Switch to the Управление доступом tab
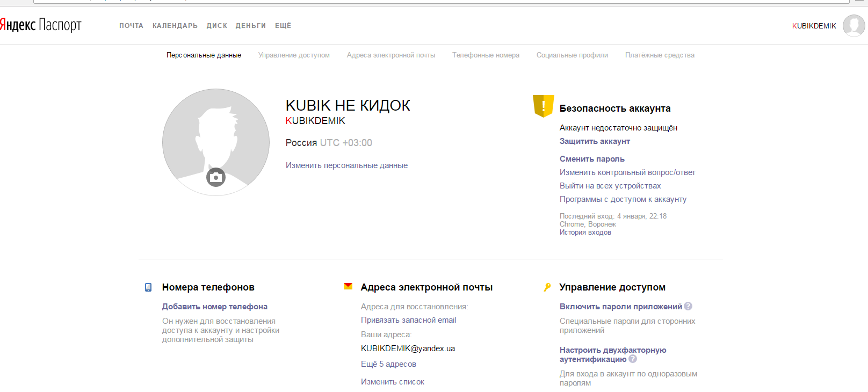This screenshot has height=392, width=868. (x=294, y=55)
